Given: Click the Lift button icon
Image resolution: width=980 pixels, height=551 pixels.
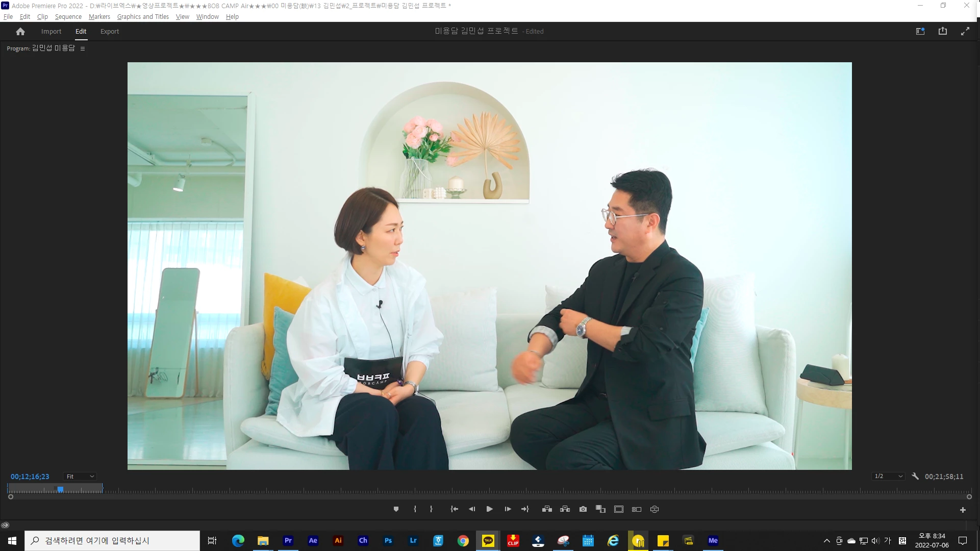Looking at the screenshot, I should pos(547,509).
